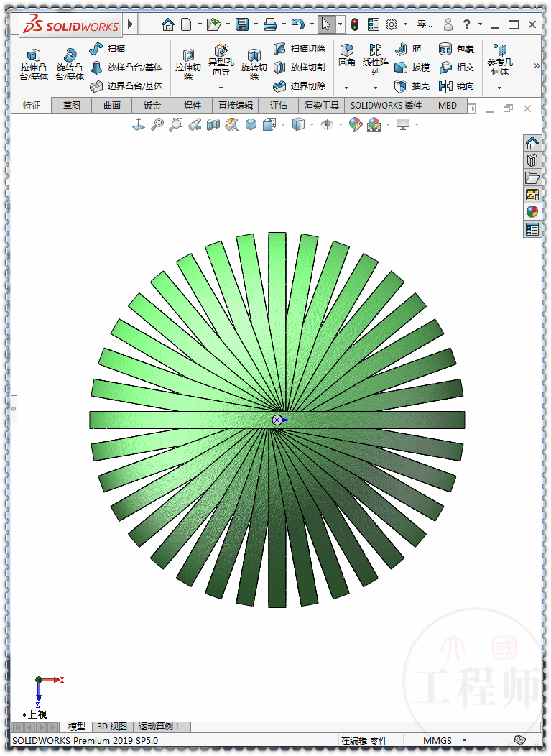Select 边界凸台/基体 boundary boss tool
The image size is (551, 756).
click(126, 86)
